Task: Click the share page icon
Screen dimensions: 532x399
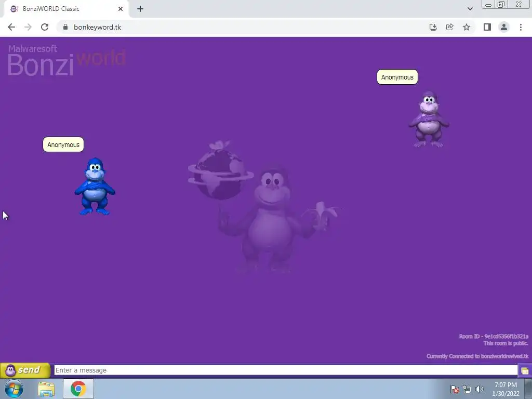Action: 449,27
